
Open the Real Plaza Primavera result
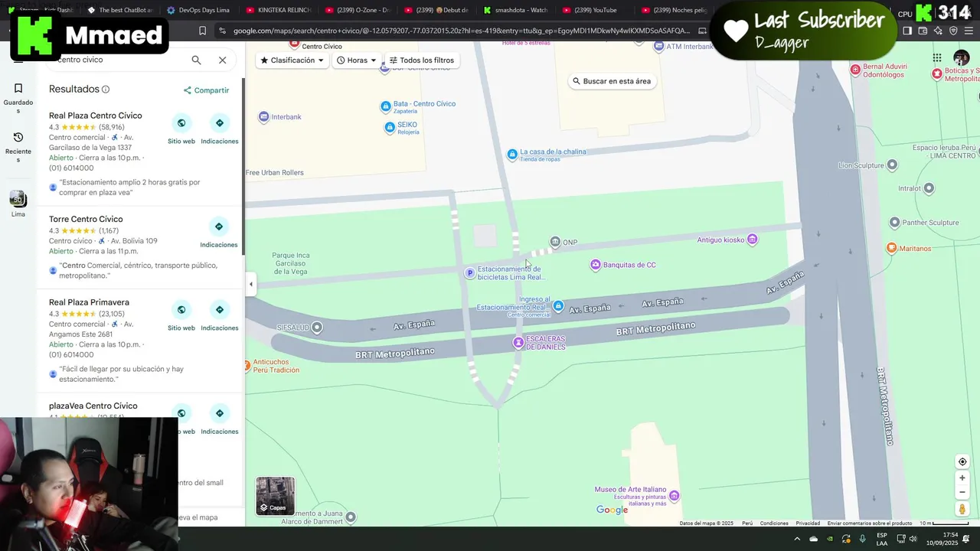coord(89,302)
